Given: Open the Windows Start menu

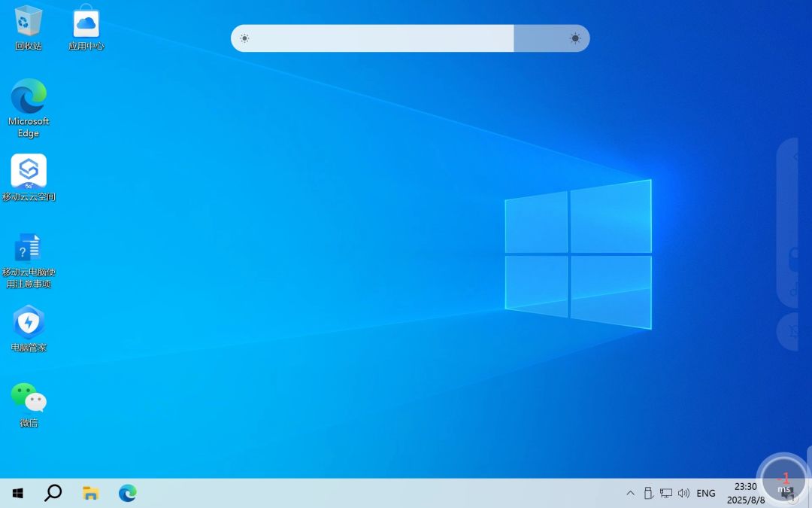Looking at the screenshot, I should [17, 493].
